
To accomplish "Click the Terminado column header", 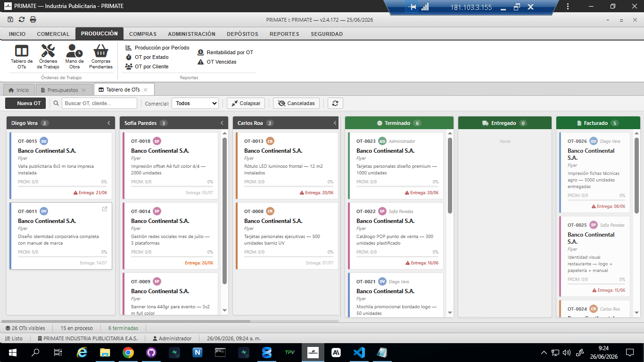I will tap(399, 123).
